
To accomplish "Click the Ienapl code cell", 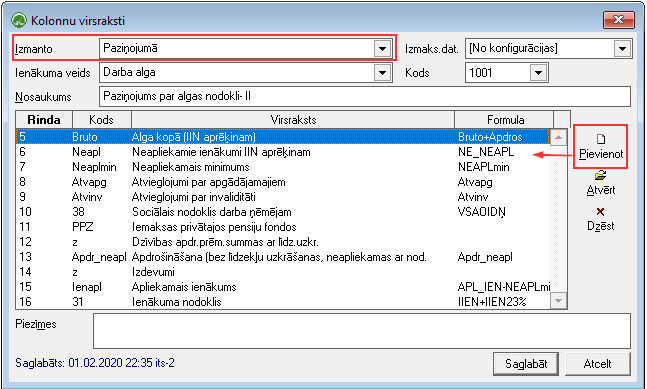I will pos(87,287).
